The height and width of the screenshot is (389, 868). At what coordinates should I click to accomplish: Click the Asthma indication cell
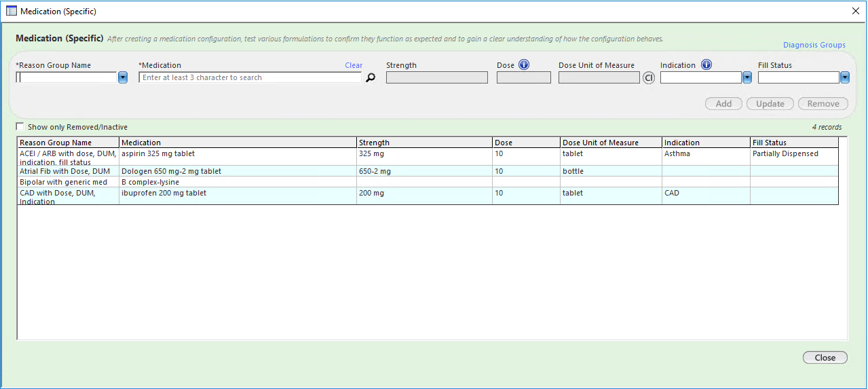tap(706, 157)
